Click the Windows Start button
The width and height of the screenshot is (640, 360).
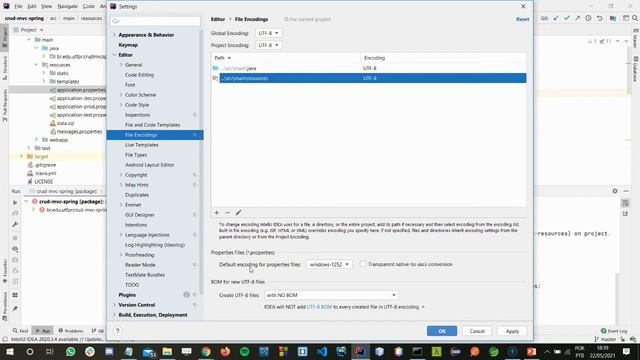tap(10, 351)
